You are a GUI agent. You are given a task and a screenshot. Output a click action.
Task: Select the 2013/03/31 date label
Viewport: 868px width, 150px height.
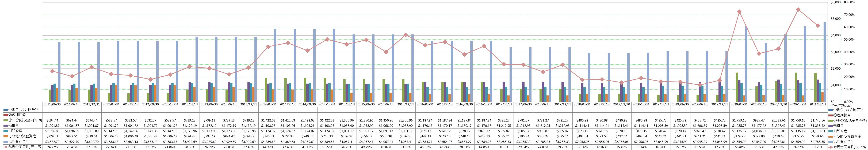pyautogui.click(x=190, y=104)
